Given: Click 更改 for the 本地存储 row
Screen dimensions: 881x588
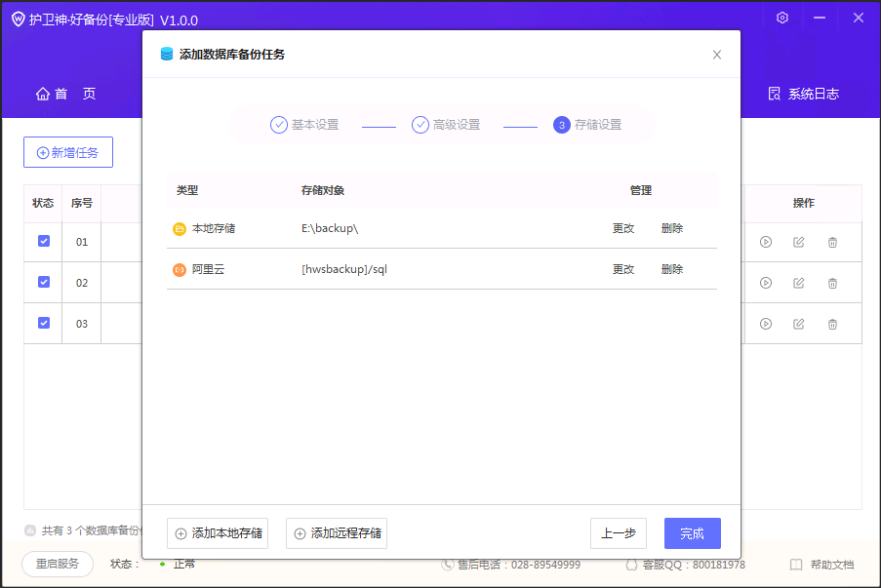Looking at the screenshot, I should point(623,228).
